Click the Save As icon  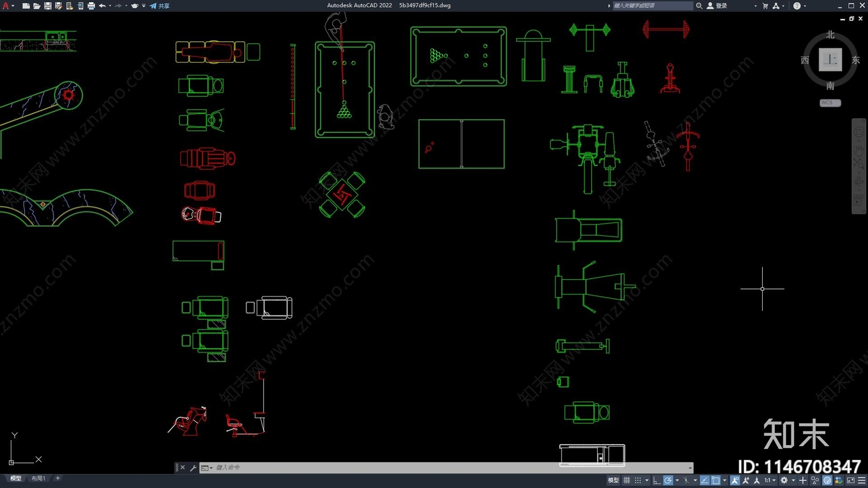pos(59,6)
